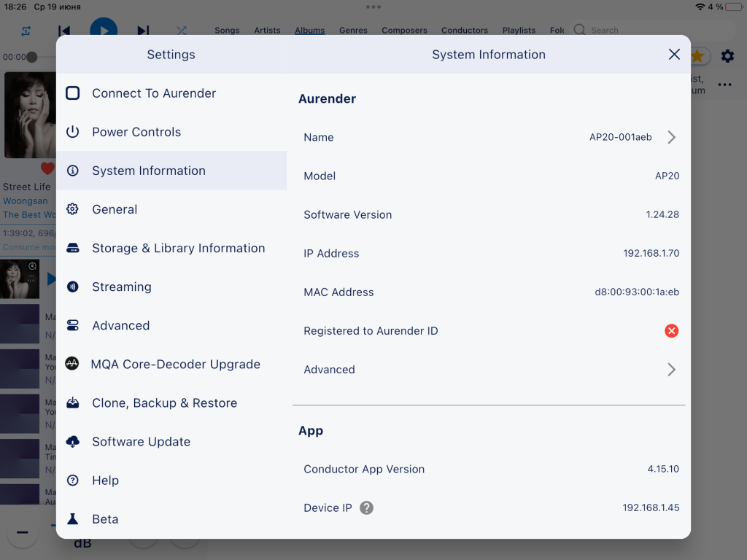Click the three-dot more options icon
Image resolution: width=747 pixels, height=560 pixels.
click(724, 85)
